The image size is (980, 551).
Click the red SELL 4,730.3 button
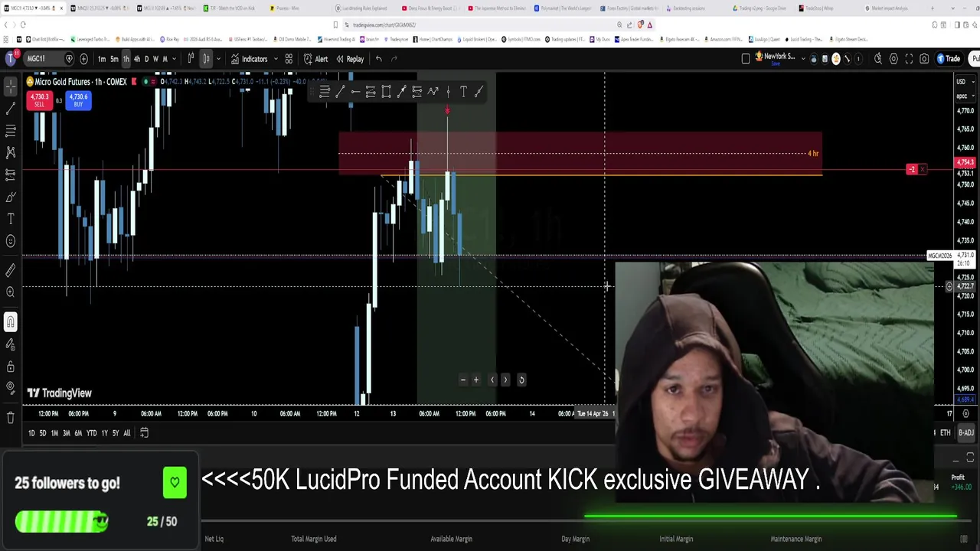(x=39, y=100)
